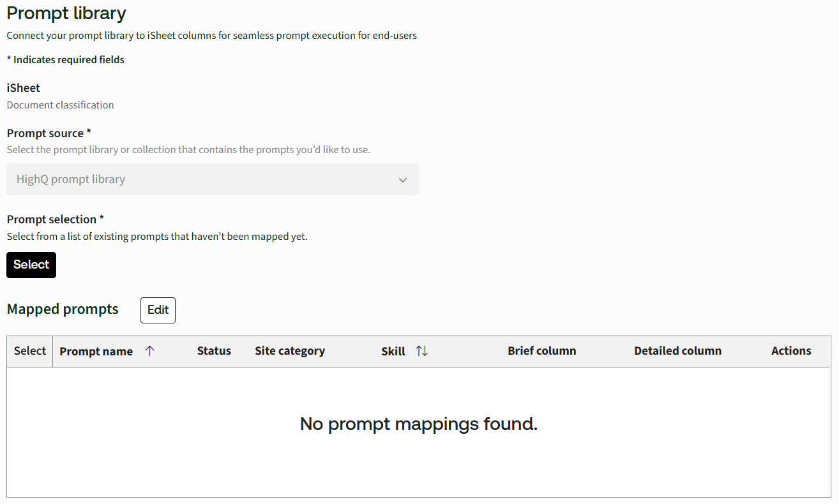Click the Prompt name ascending sort arrow

click(x=149, y=351)
